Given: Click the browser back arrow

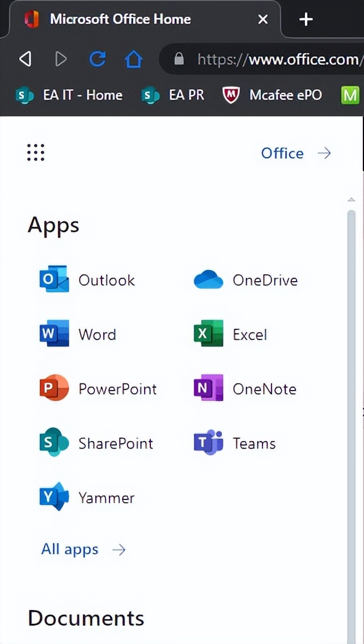Looking at the screenshot, I should pyautogui.click(x=26, y=59).
